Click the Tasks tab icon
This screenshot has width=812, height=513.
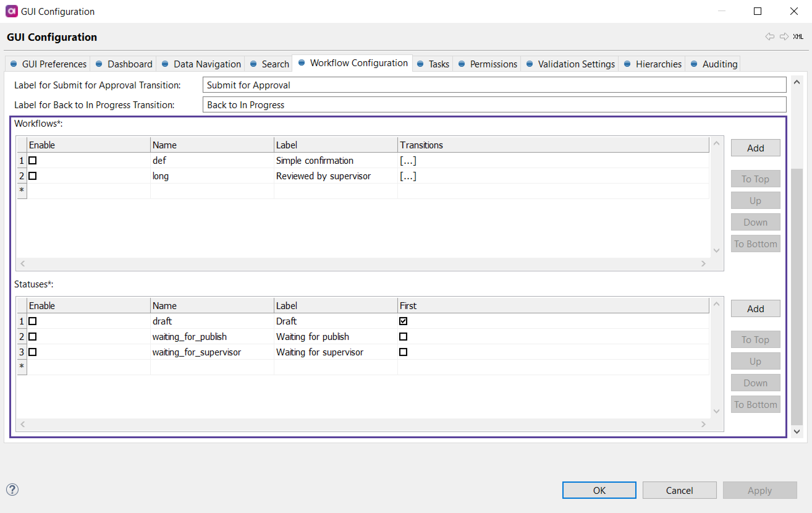pos(420,64)
